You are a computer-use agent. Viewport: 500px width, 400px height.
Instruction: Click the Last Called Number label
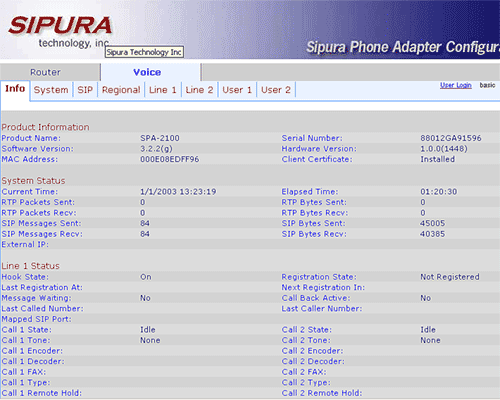pos(42,309)
